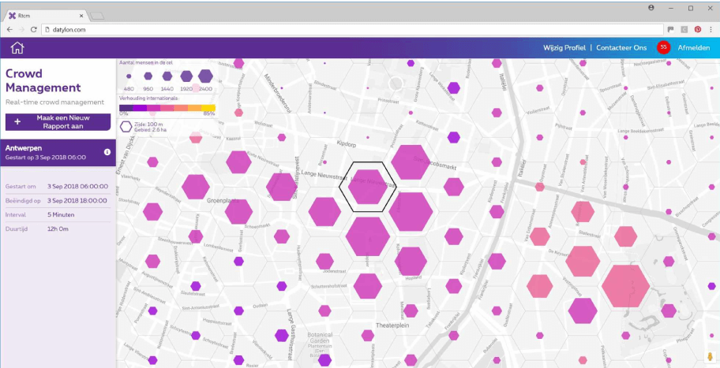Reload the page
This screenshot has height=368, width=720.
tap(34, 29)
